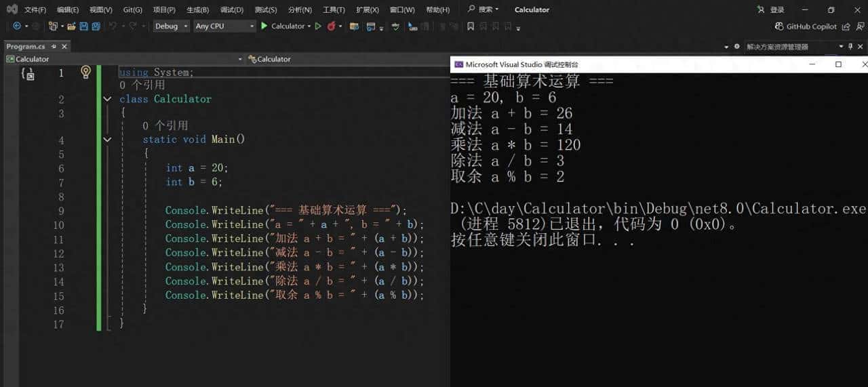Click the folder browse icon after Hot Reload
This screenshot has width=868, height=387.
pos(354,26)
